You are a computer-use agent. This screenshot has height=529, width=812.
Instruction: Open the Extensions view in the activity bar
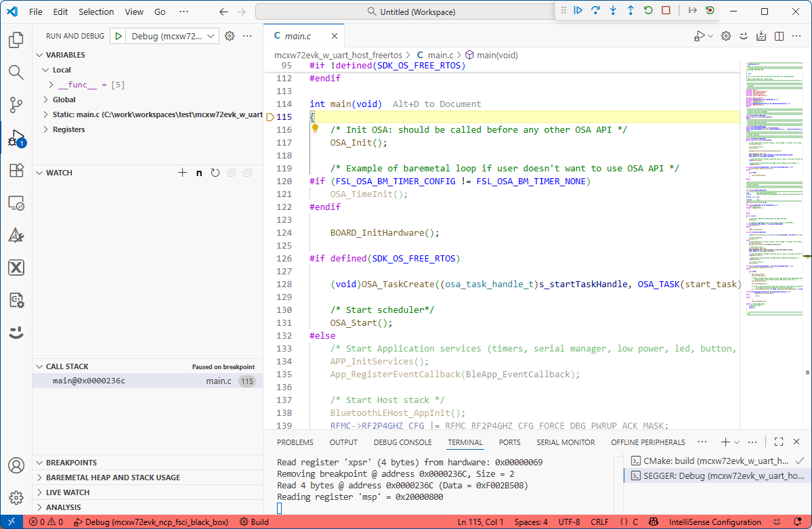pos(16,171)
